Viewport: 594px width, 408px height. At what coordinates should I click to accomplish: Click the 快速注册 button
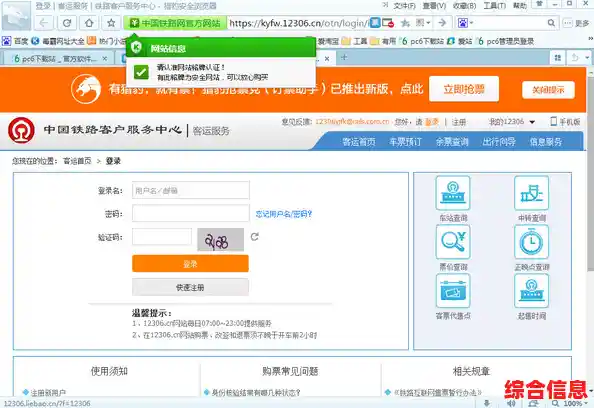190,287
